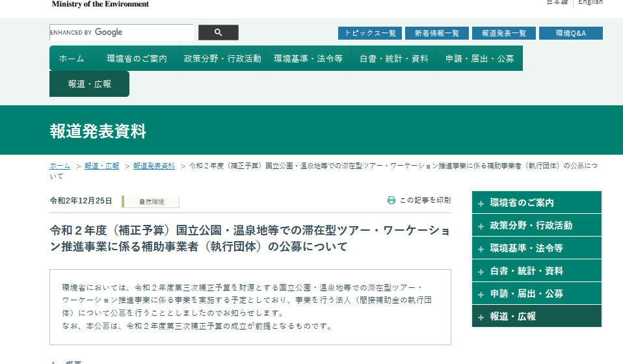Screen dimensions: 623x364
Task: Click the printer icon to print article
Action: tap(391, 200)
